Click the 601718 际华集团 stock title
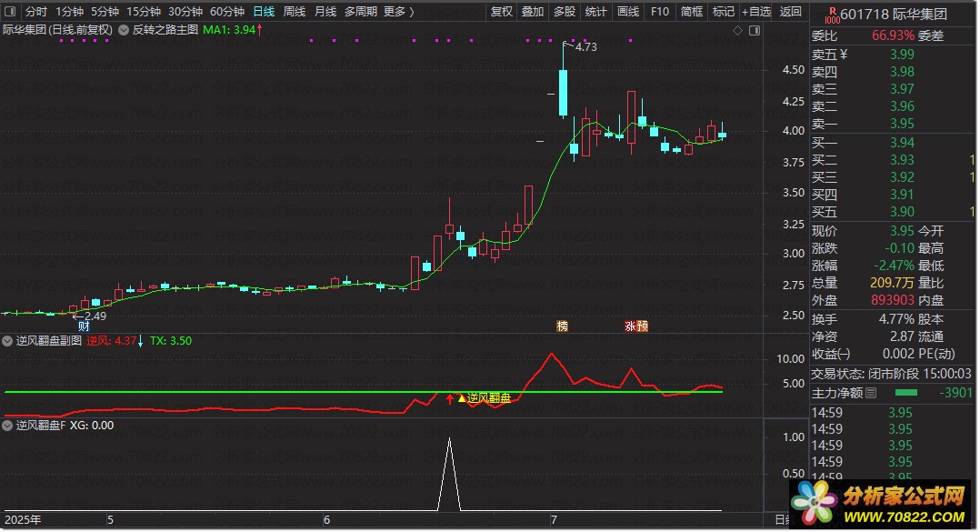 click(894, 14)
